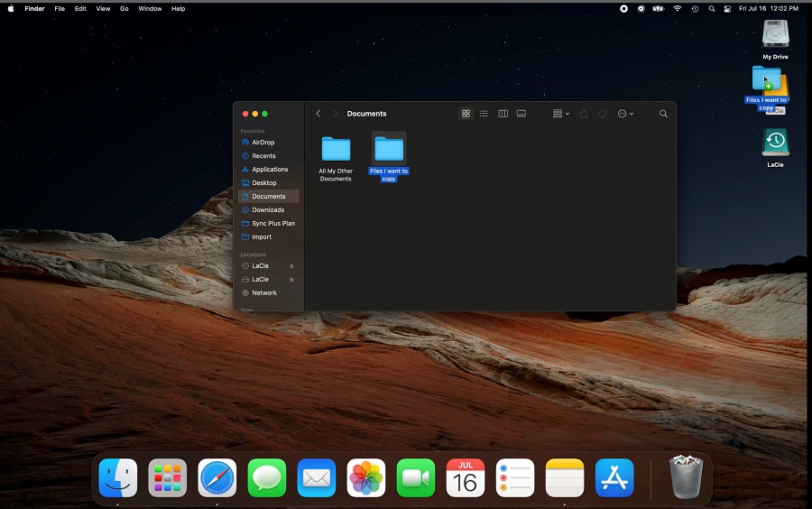Launch the App Store from the Dock
The width and height of the screenshot is (812, 509).
[614, 478]
